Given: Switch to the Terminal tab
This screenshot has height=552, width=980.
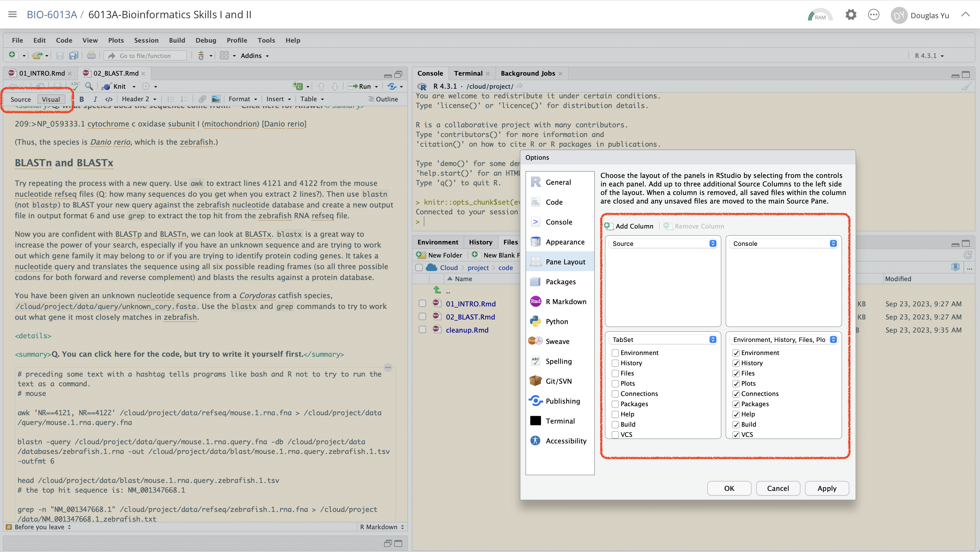Looking at the screenshot, I should point(468,73).
